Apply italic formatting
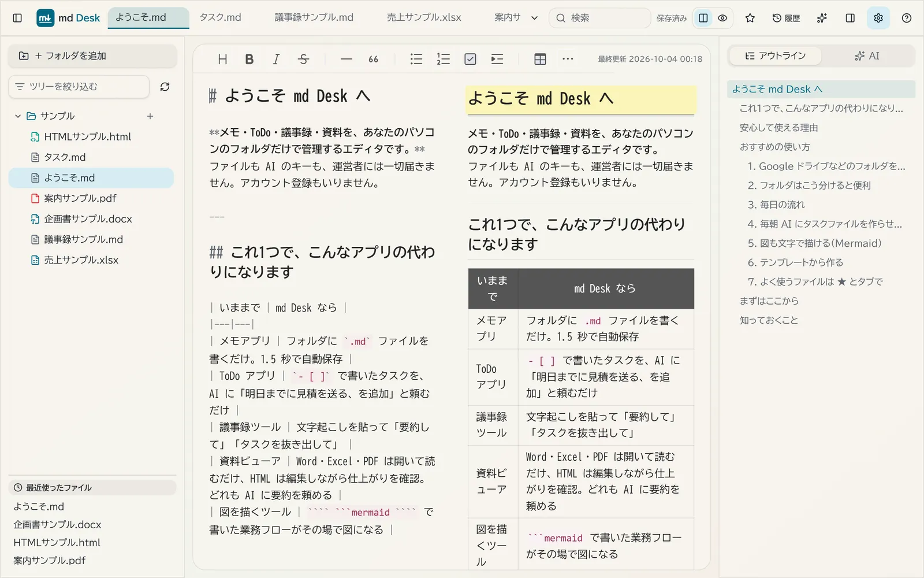Image resolution: width=924 pixels, height=578 pixels. point(276,59)
